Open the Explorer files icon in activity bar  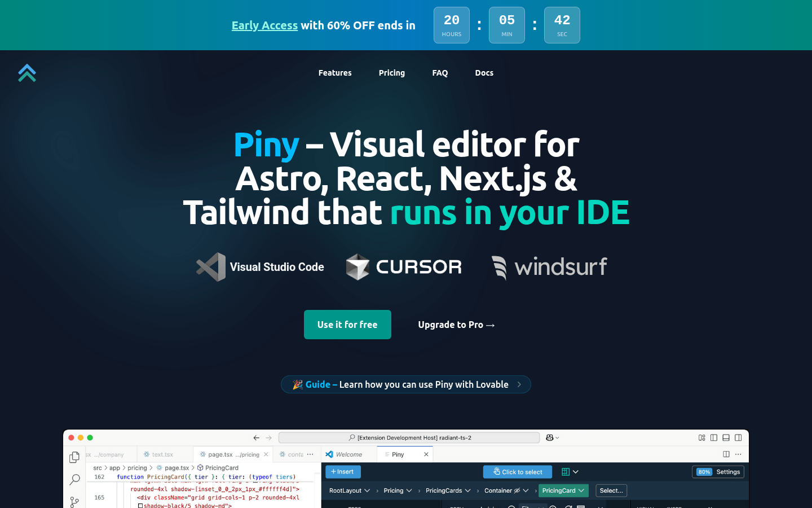pyautogui.click(x=74, y=457)
